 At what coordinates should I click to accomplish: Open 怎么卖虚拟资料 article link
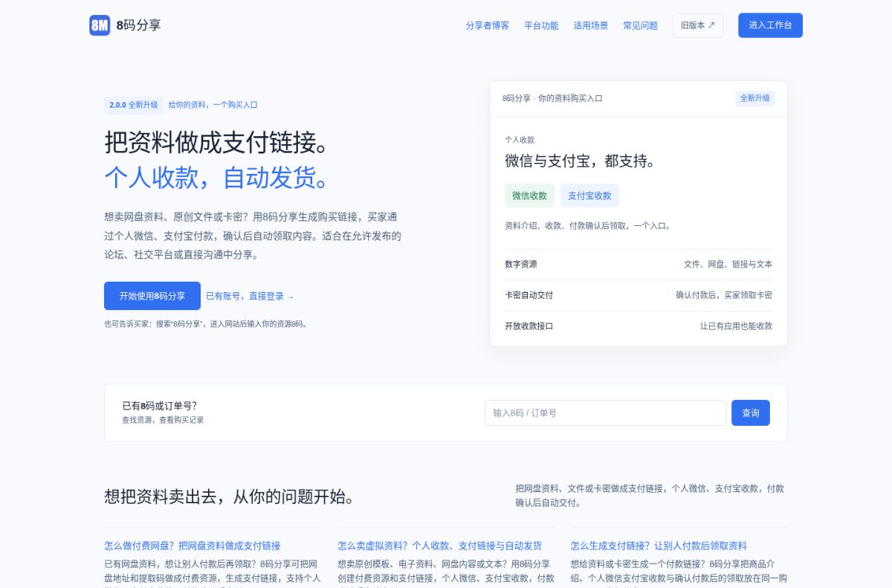pyautogui.click(x=439, y=546)
